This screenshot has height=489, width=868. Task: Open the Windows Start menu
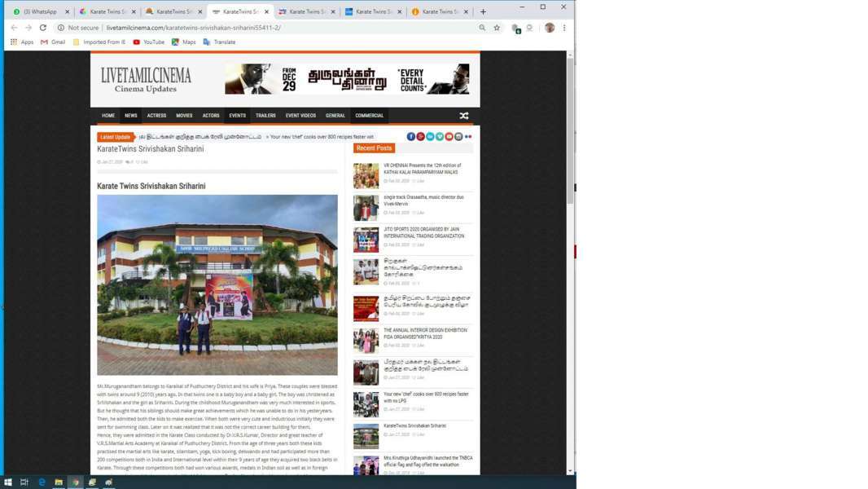8,482
